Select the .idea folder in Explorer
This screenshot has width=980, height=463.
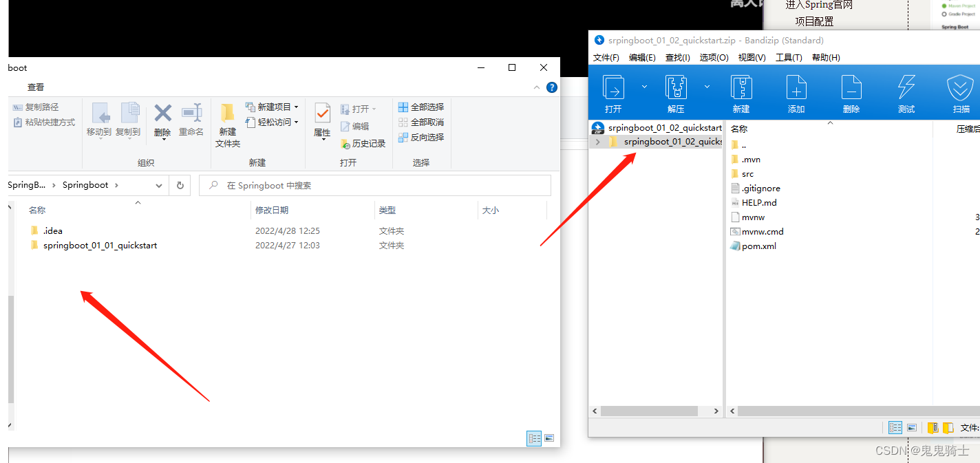tap(47, 231)
